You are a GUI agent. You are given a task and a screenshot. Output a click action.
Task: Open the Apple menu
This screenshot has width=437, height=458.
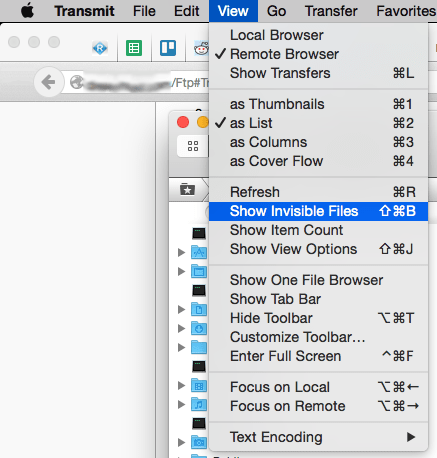coord(28,11)
